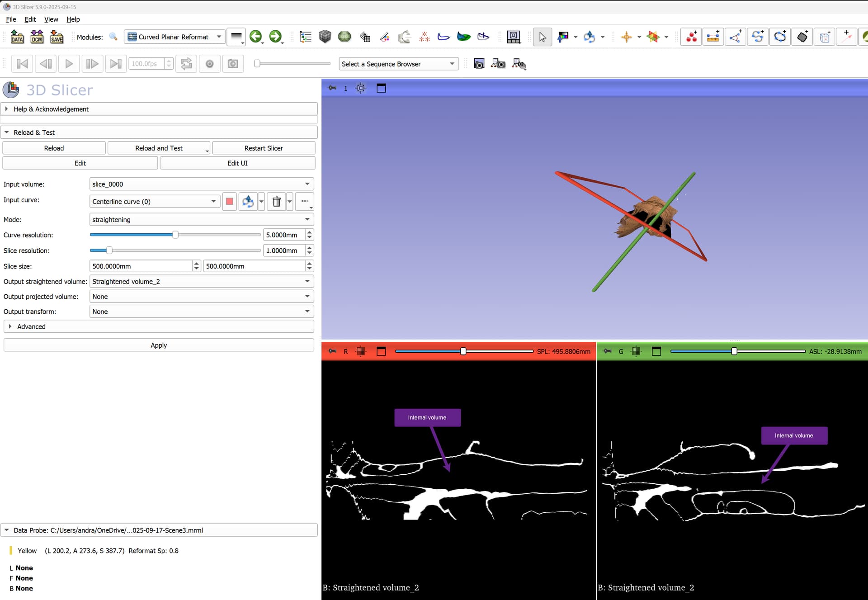
Task: Center the 3D view with crosshair icon
Action: [361, 88]
